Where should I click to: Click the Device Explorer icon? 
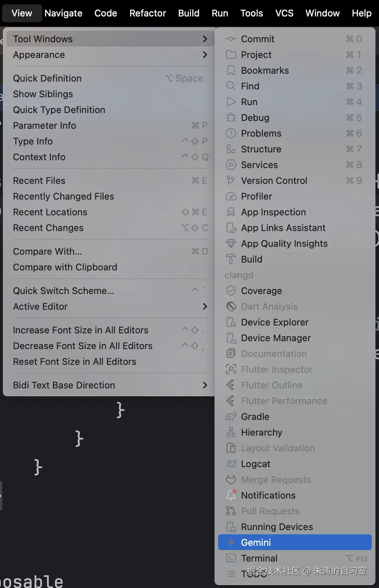[231, 322]
